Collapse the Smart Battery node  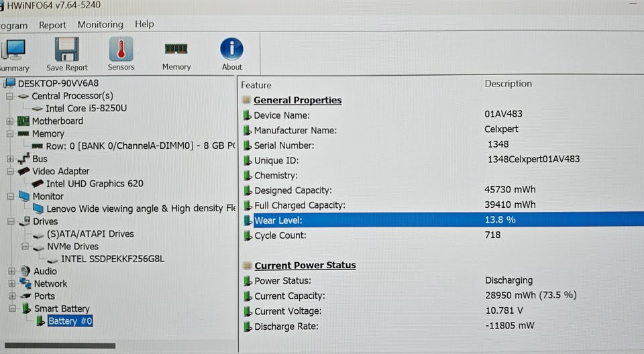point(12,308)
